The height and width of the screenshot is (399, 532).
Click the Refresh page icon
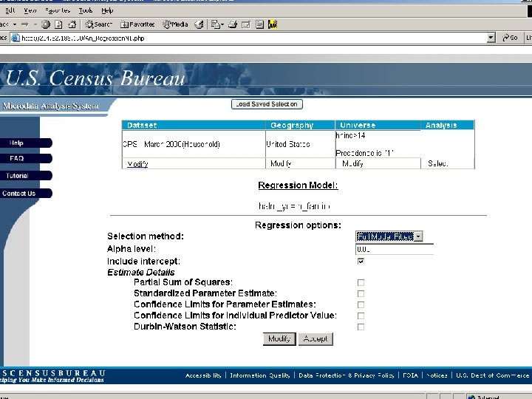(58, 24)
